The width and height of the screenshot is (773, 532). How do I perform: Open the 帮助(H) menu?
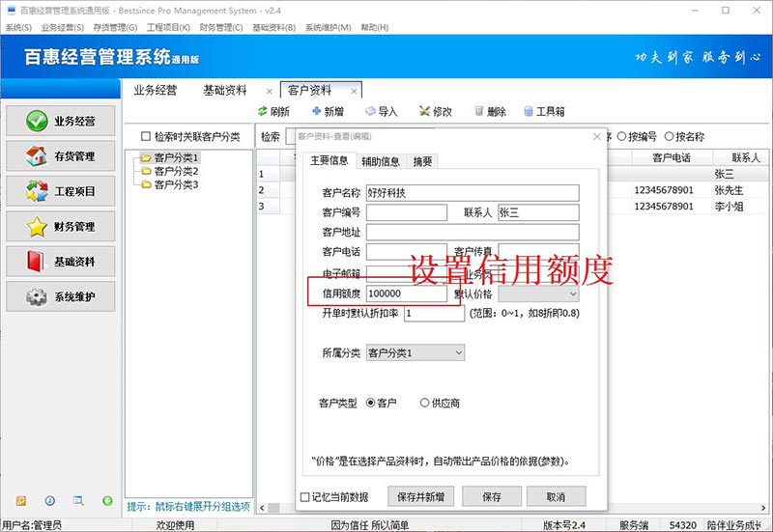(x=374, y=28)
